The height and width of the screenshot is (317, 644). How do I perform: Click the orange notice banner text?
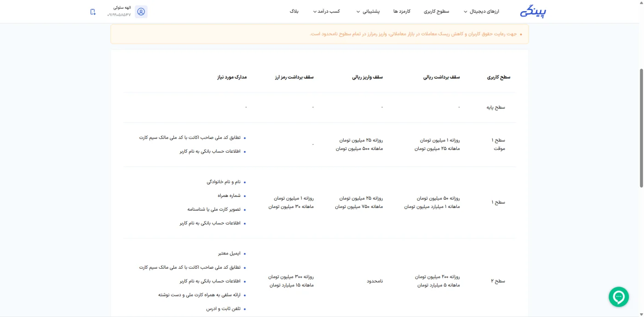click(x=413, y=34)
